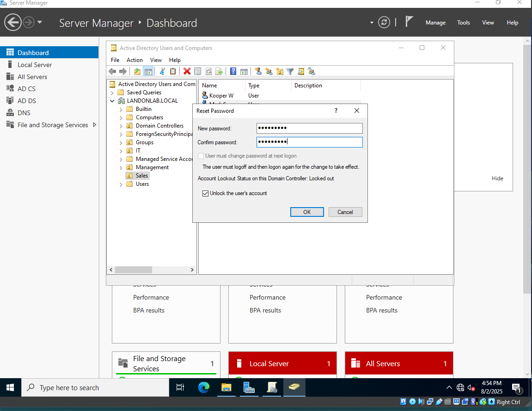Image resolution: width=532 pixels, height=411 pixels.
Task: Expand the IT OU
Action: tap(121, 151)
